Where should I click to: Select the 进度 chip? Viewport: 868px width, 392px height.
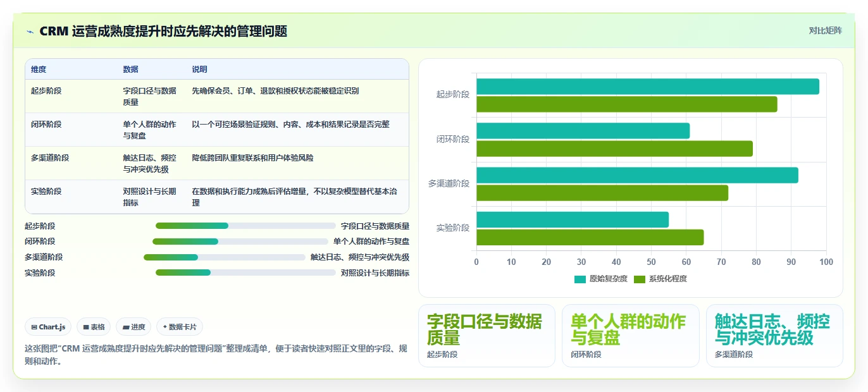[133, 327]
